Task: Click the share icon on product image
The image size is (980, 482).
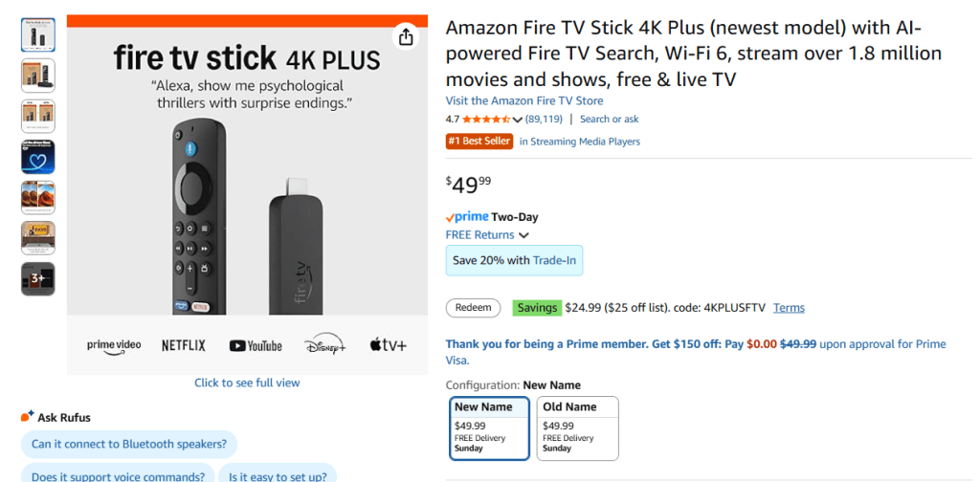Action: click(x=406, y=36)
